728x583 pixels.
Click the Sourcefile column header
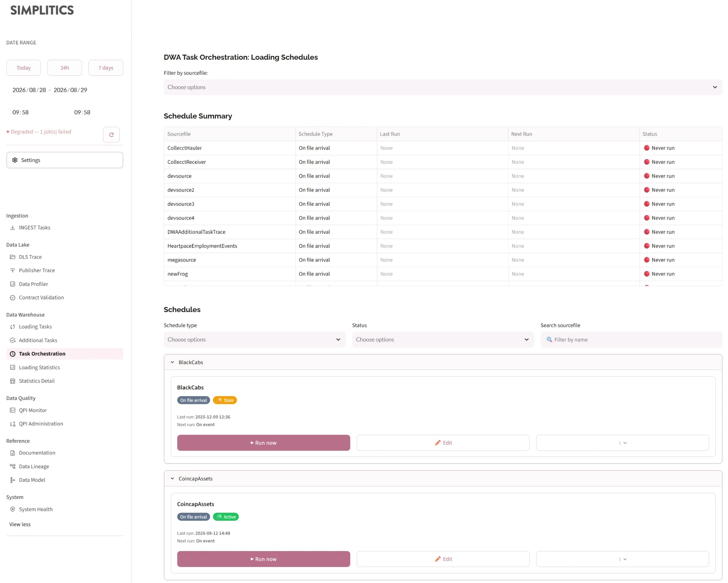coord(230,134)
